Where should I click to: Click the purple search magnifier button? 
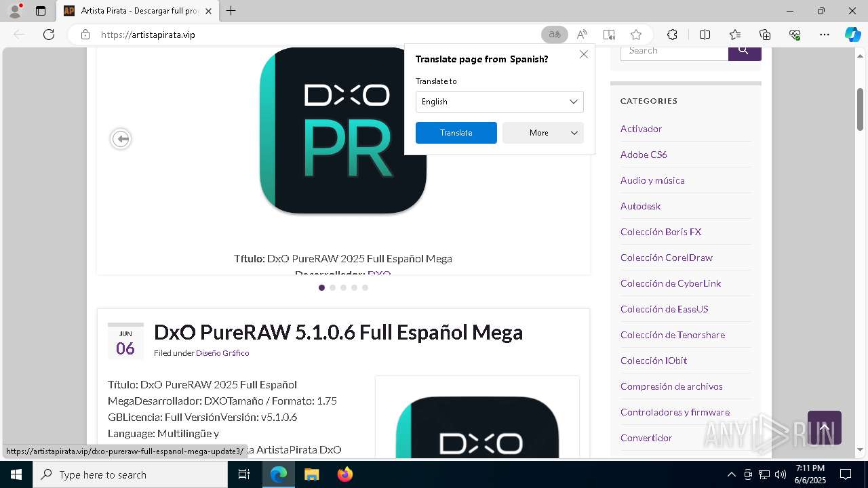745,52
